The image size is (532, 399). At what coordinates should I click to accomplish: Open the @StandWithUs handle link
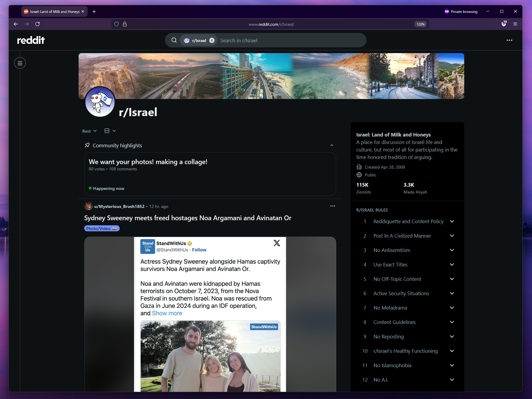tap(172, 250)
